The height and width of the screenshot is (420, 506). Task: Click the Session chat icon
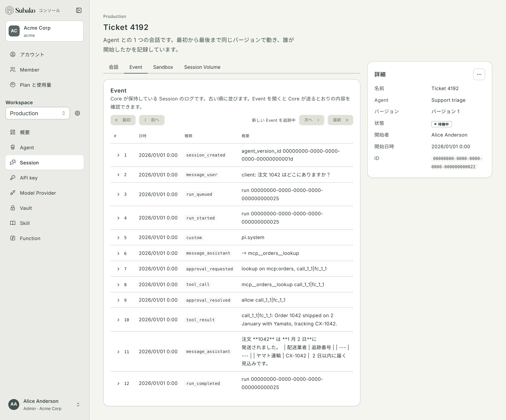tap(13, 163)
